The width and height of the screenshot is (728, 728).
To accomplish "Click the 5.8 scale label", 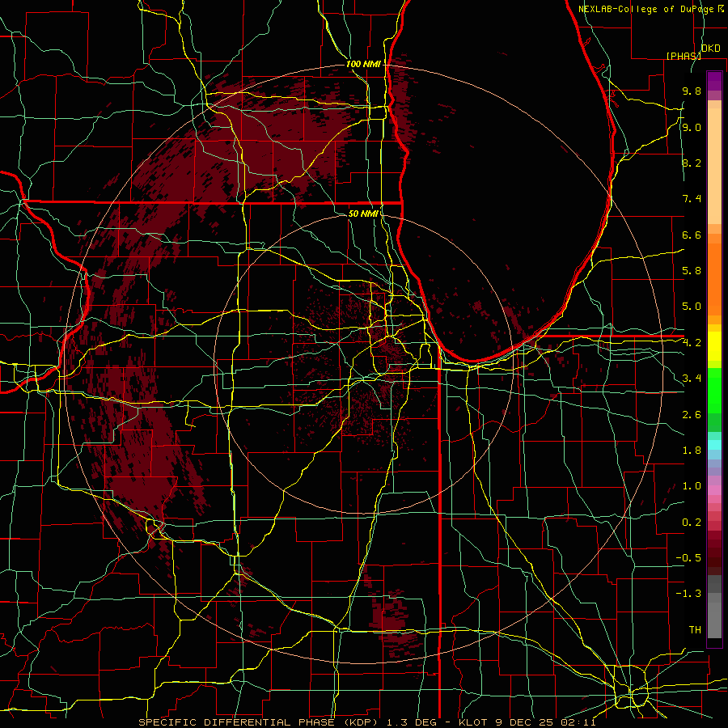I will click(x=692, y=271).
